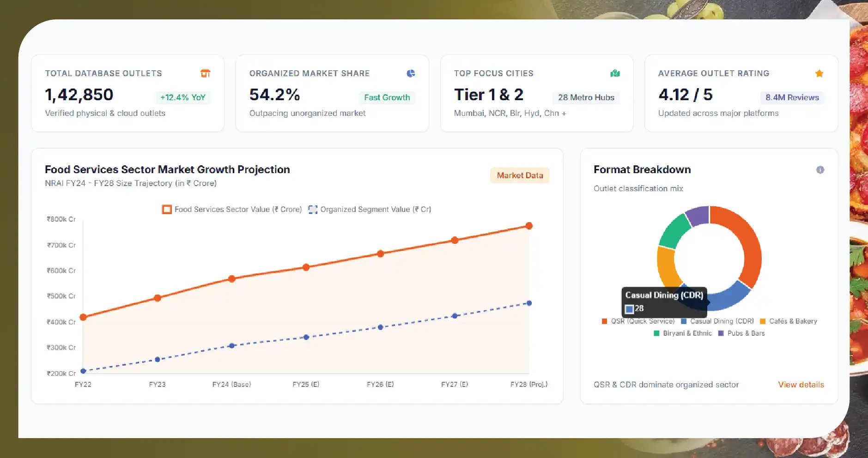Click the 28 Metro Hubs badge
This screenshot has height=458, width=868.
coord(586,97)
